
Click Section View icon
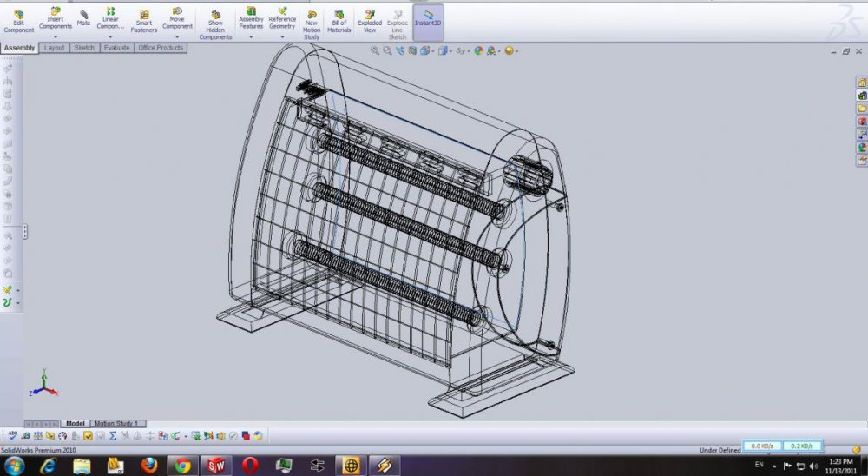[412, 50]
